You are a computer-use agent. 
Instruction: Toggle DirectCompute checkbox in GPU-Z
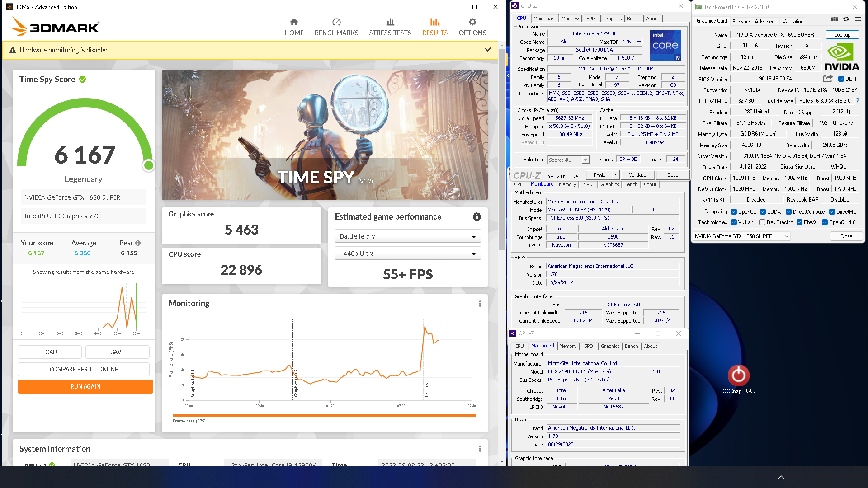tap(788, 212)
